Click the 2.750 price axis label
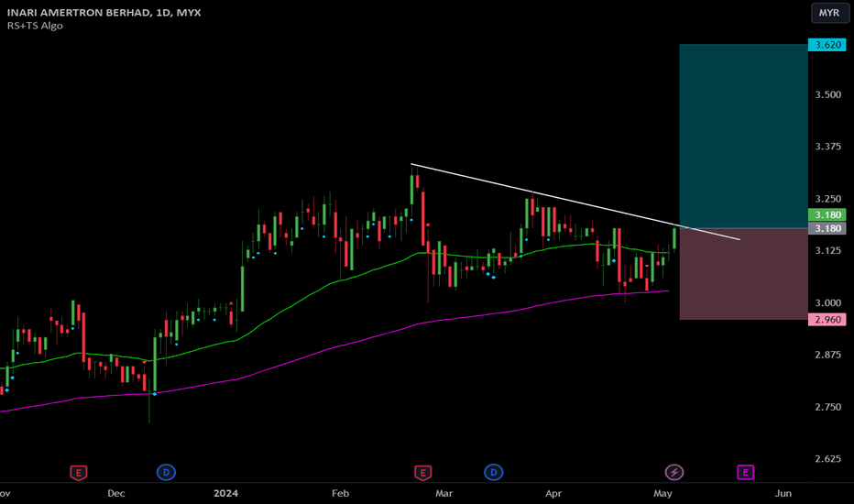The height and width of the screenshot is (504, 854). click(x=827, y=407)
